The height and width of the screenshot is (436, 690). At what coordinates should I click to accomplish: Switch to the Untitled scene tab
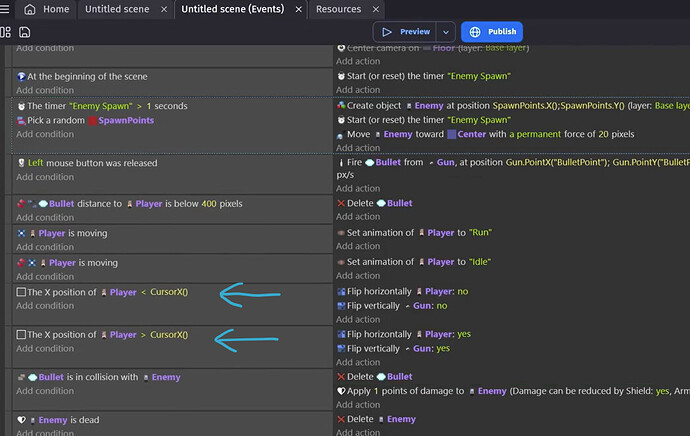tap(116, 9)
